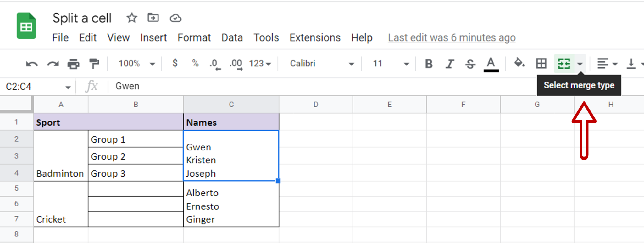Apply currency format with dollar icon
This screenshot has height=243, width=644.
click(x=175, y=64)
